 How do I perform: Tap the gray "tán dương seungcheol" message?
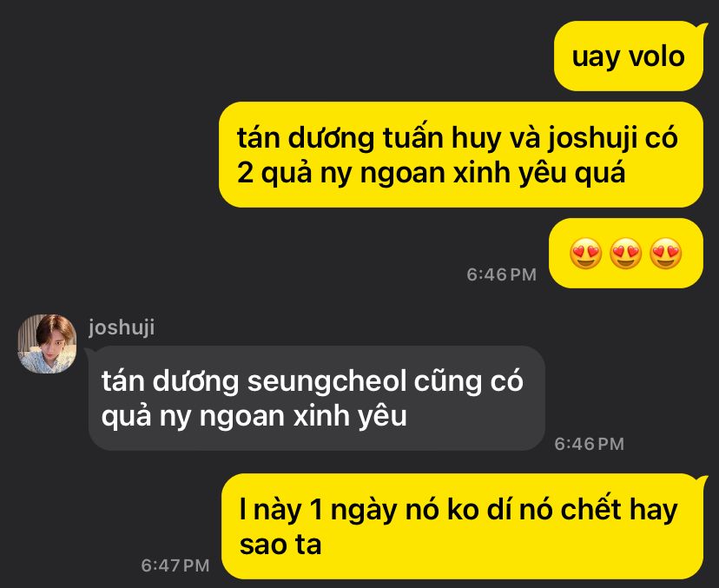click(x=316, y=398)
